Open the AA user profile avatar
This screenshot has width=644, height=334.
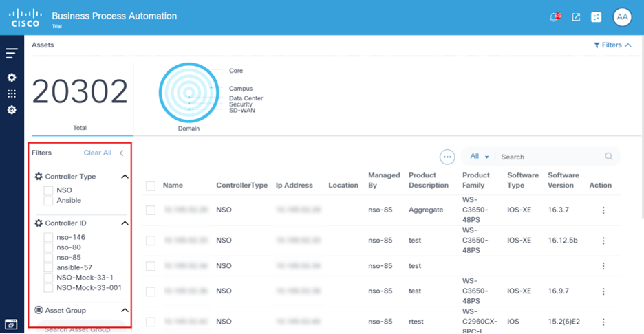coord(622,17)
